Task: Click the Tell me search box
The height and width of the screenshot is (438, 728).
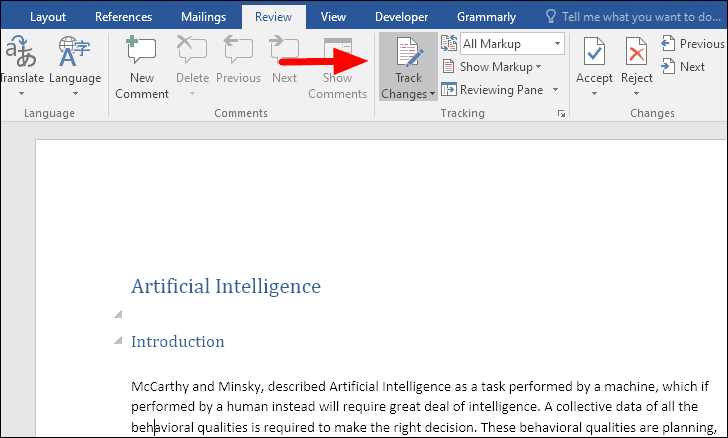Action: tap(634, 17)
